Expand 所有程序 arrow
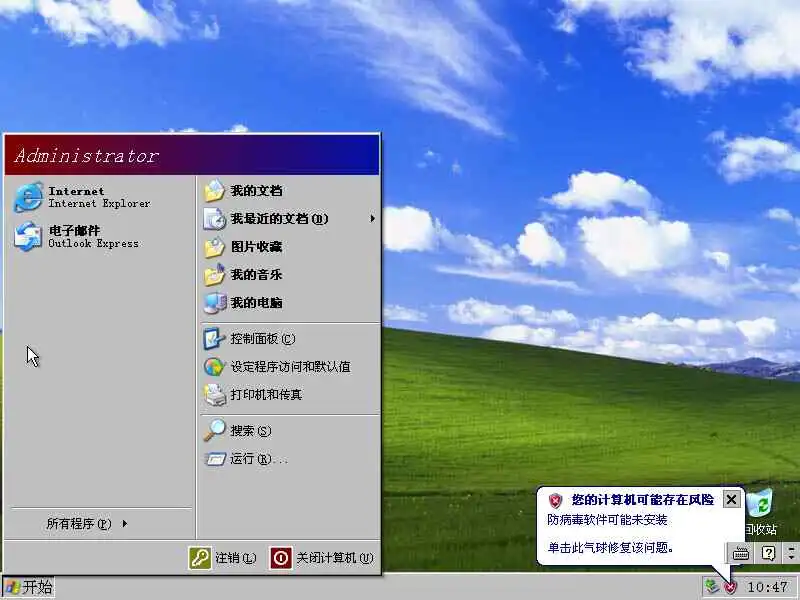Viewport: 800px width, 600px height. [124, 523]
